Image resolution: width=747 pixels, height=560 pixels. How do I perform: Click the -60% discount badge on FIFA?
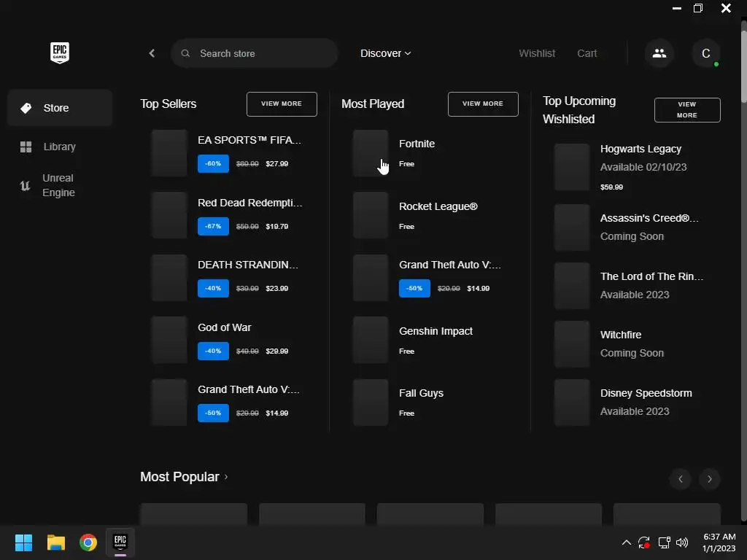213,164
